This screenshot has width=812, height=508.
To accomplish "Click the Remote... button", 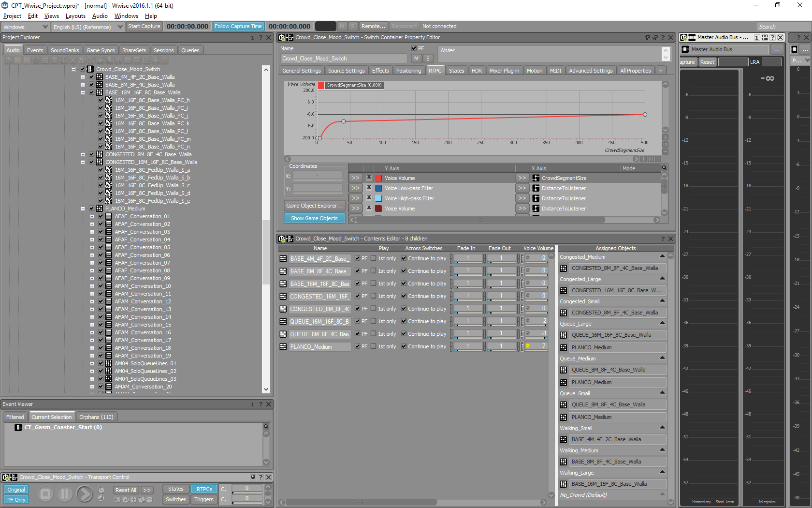I will [373, 27].
